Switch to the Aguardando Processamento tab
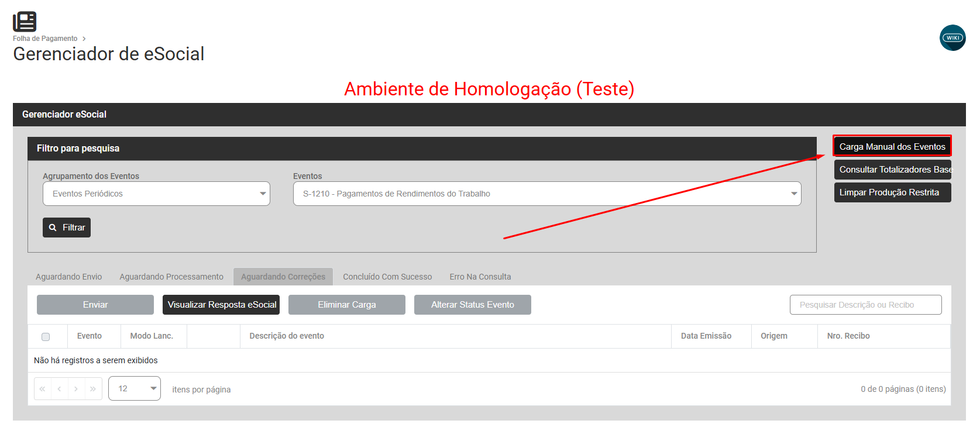The image size is (980, 434). tap(171, 277)
